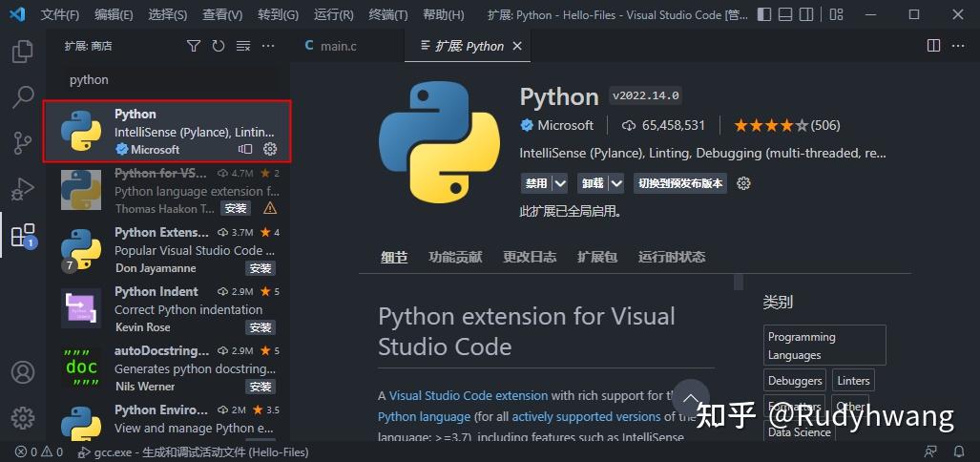Open notifications bell in status bar
980x462 pixels.
(959, 451)
